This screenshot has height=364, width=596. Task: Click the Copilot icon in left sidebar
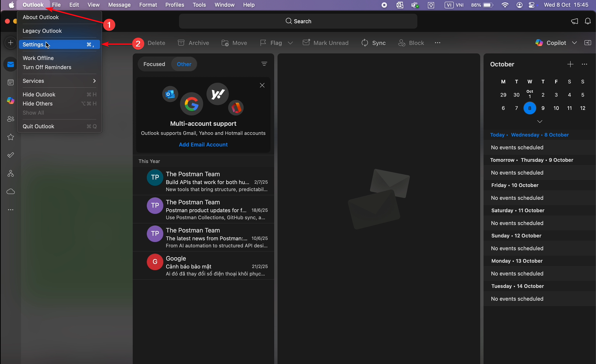point(11,101)
